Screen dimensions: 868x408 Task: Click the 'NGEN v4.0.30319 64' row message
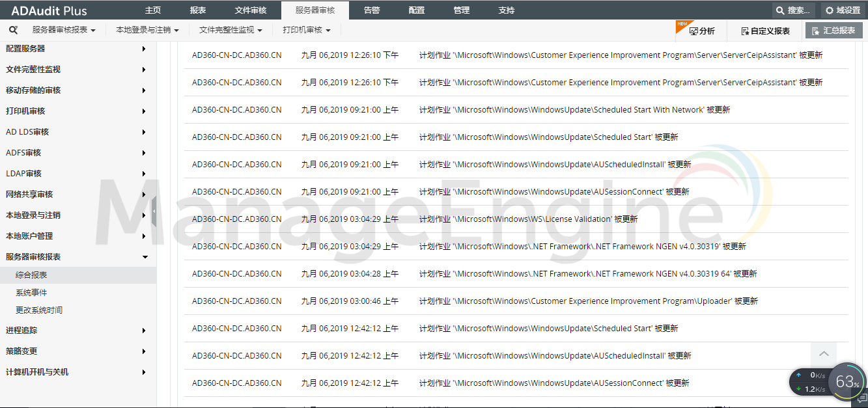(588, 274)
